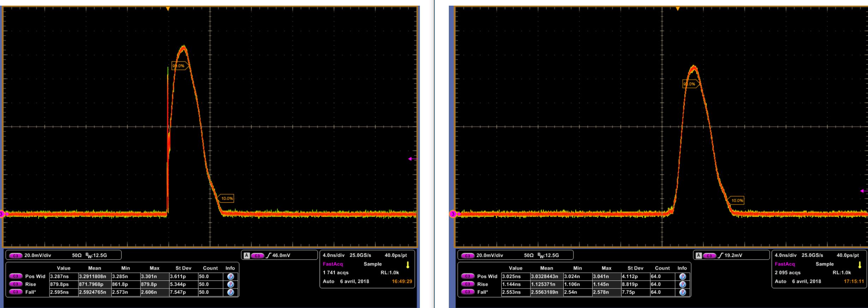The height and width of the screenshot is (308, 868).
Task: Click the FastAcq label above 2 095 acqs
Action: click(785, 264)
